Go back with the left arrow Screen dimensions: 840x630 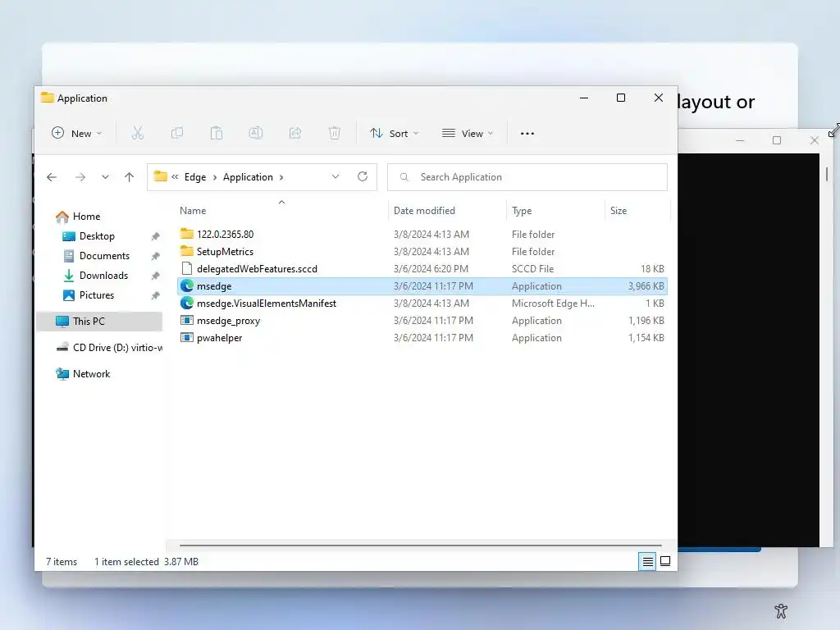tap(52, 177)
